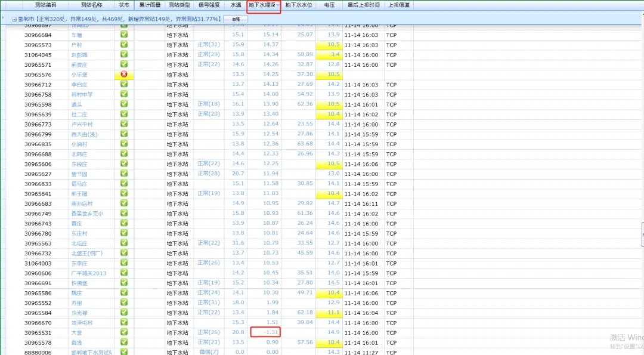
Task: Click the green status icon for 魏庄
Action: (124, 292)
